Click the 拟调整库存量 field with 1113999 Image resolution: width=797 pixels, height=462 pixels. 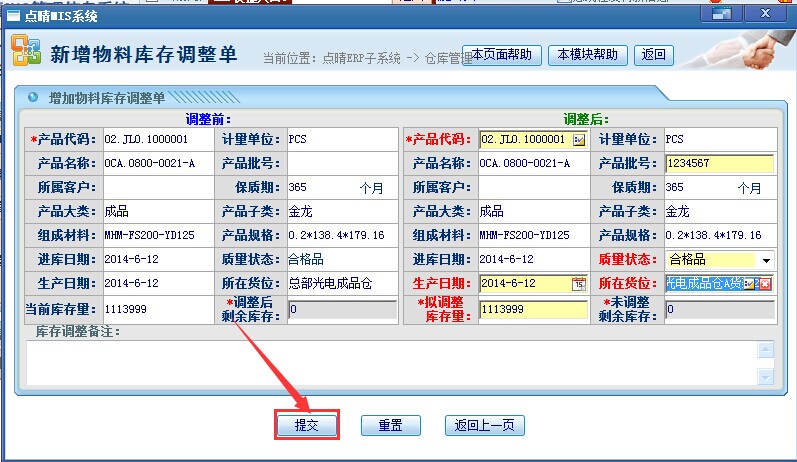click(533, 309)
